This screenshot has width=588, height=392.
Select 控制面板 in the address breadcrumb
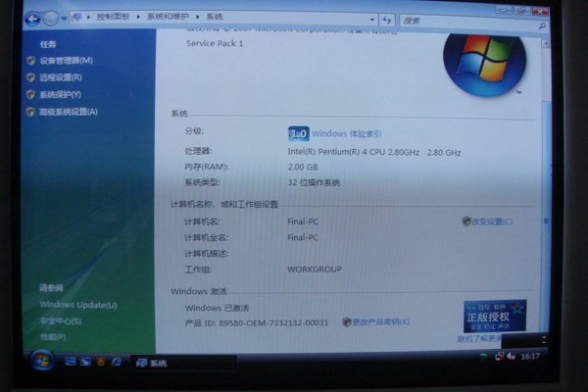click(x=113, y=17)
